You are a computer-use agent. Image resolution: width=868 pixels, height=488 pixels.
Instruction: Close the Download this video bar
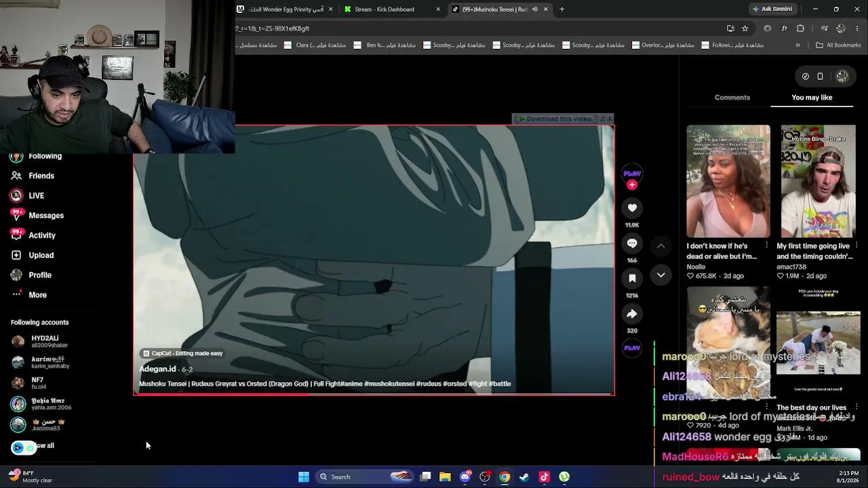coord(610,119)
